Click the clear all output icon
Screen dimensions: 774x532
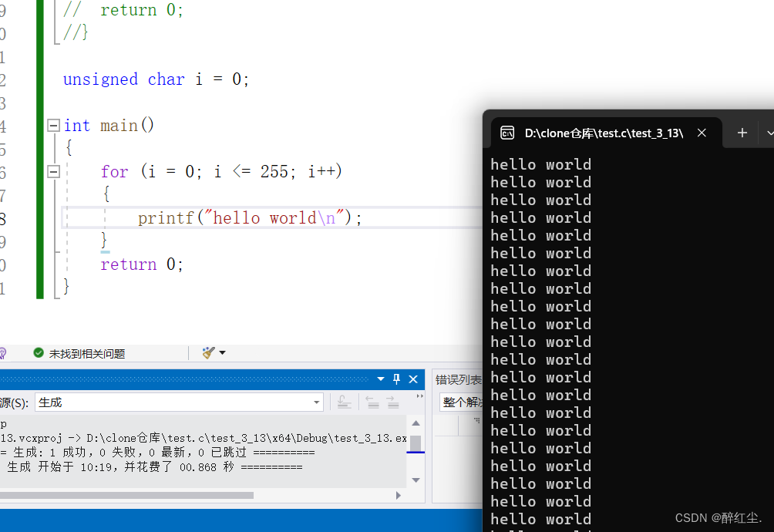point(344,402)
